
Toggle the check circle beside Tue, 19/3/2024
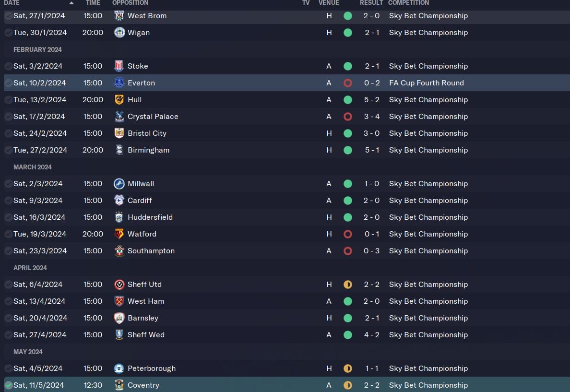click(8, 234)
